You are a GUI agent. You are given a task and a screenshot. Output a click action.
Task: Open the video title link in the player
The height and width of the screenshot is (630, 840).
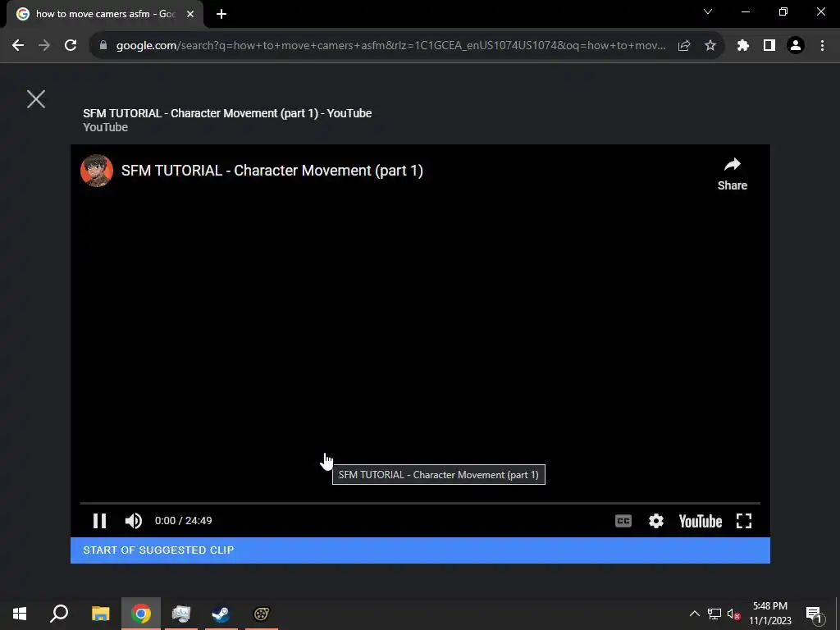tap(272, 171)
